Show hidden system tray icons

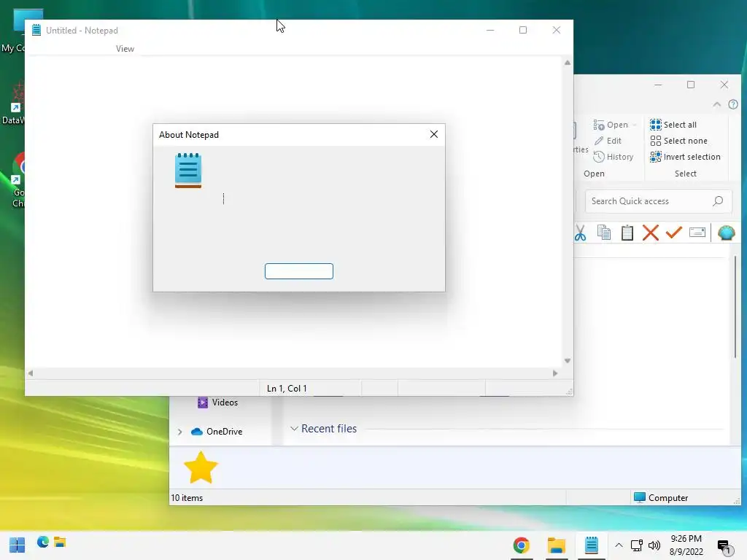point(619,545)
